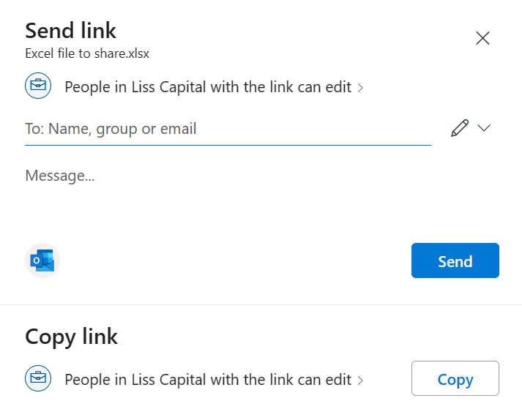Viewport: 522px width, 420px height.
Task: Click the X icon at the dialog corner
Action: [x=482, y=38]
